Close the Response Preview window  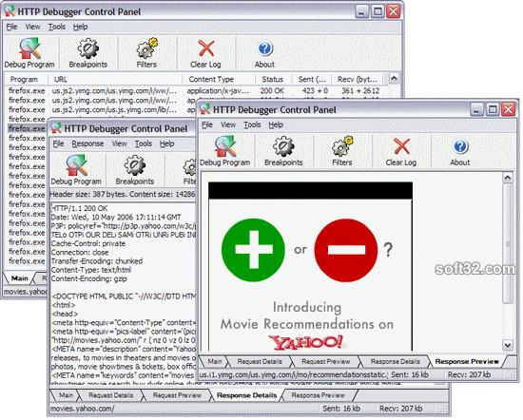click(x=509, y=109)
